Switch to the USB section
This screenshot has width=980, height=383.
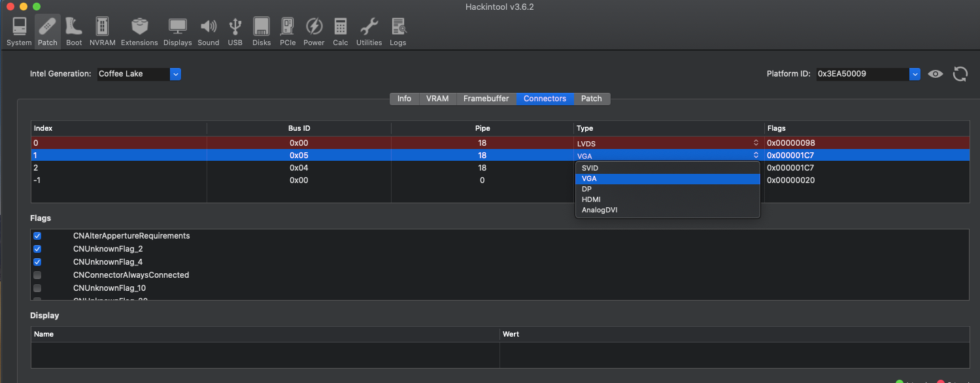[x=235, y=31]
